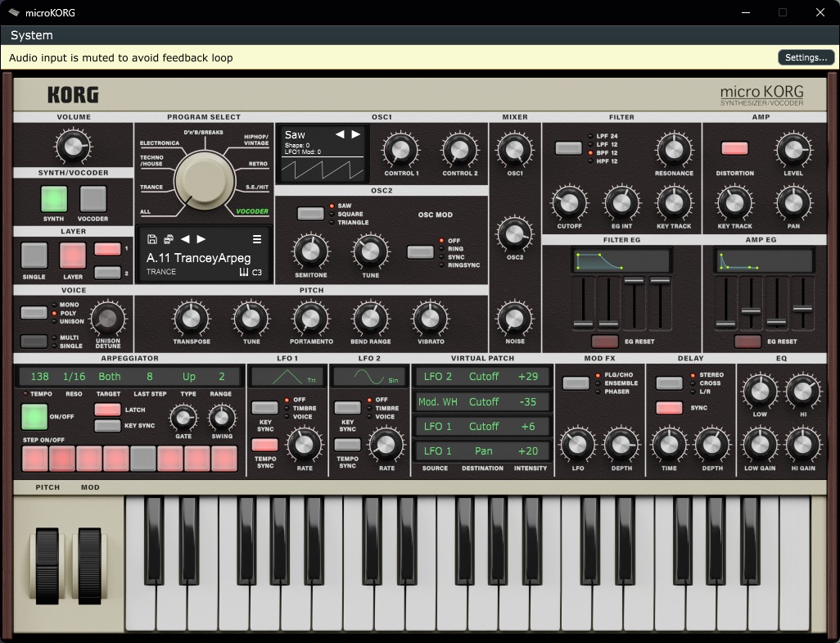Cycle LFO 2 Key Sync selector

click(347, 408)
